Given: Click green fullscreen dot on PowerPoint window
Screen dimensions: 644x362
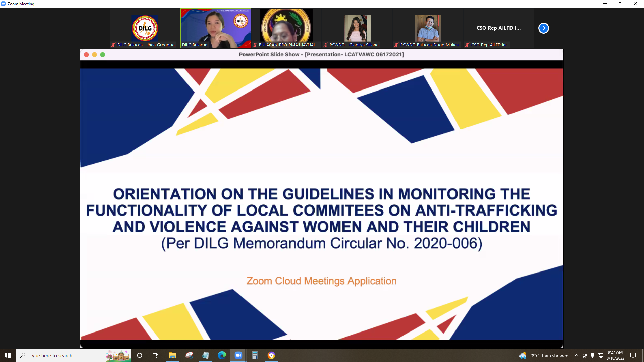Looking at the screenshot, I should pos(103,55).
